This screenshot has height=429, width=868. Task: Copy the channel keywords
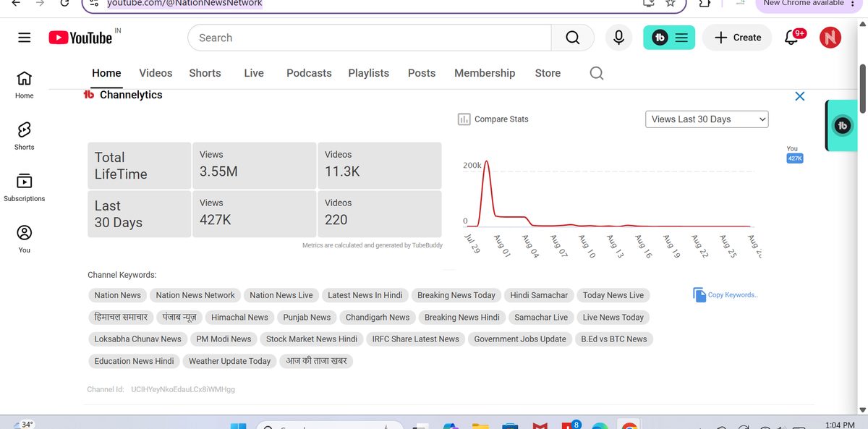pyautogui.click(x=725, y=294)
